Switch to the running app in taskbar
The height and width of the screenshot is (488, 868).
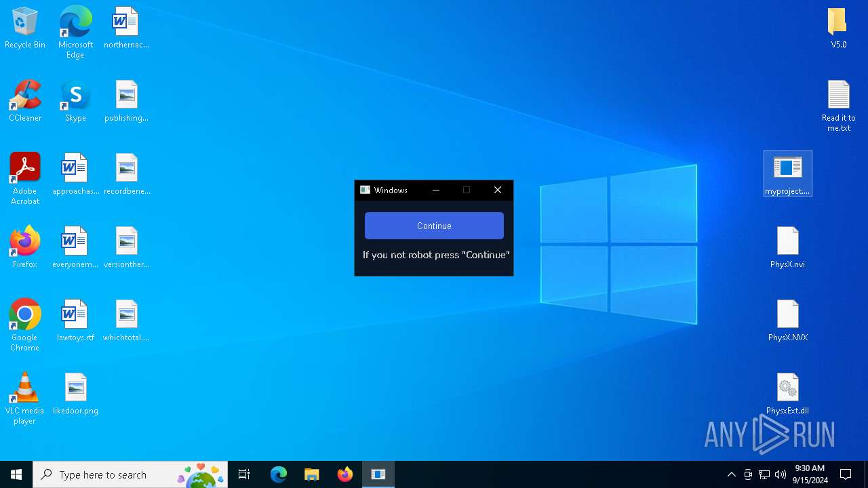(378, 474)
